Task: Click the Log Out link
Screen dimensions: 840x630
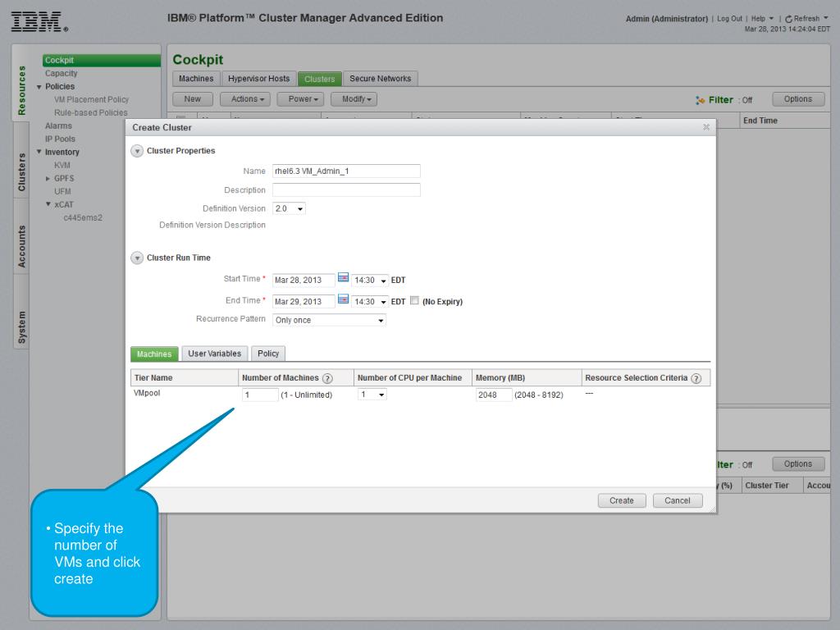Action: click(729, 19)
